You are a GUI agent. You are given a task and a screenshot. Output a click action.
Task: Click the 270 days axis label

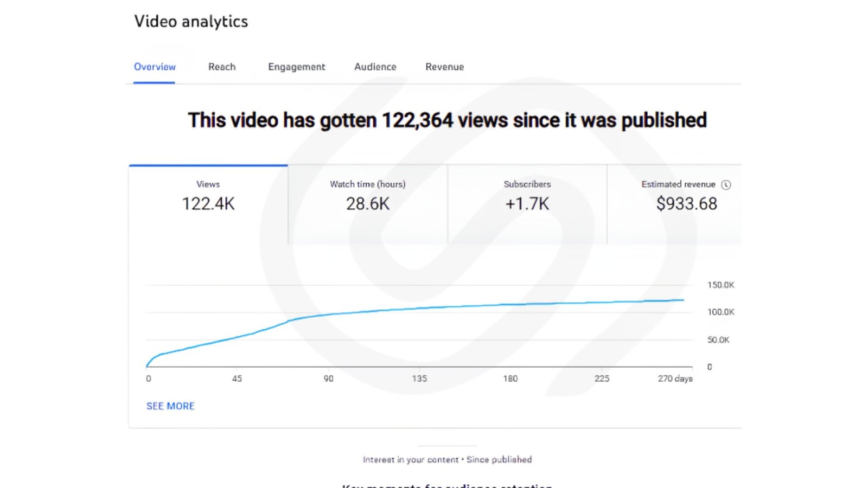(x=675, y=378)
